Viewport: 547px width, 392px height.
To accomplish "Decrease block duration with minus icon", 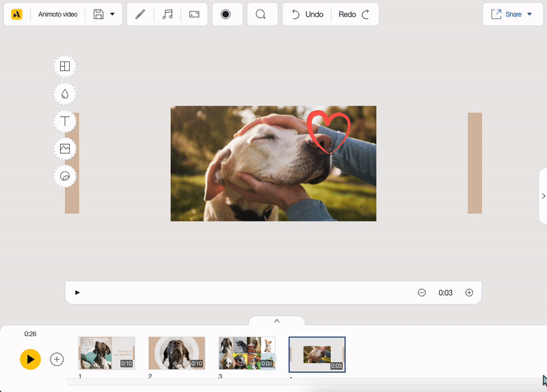I will pyautogui.click(x=422, y=292).
